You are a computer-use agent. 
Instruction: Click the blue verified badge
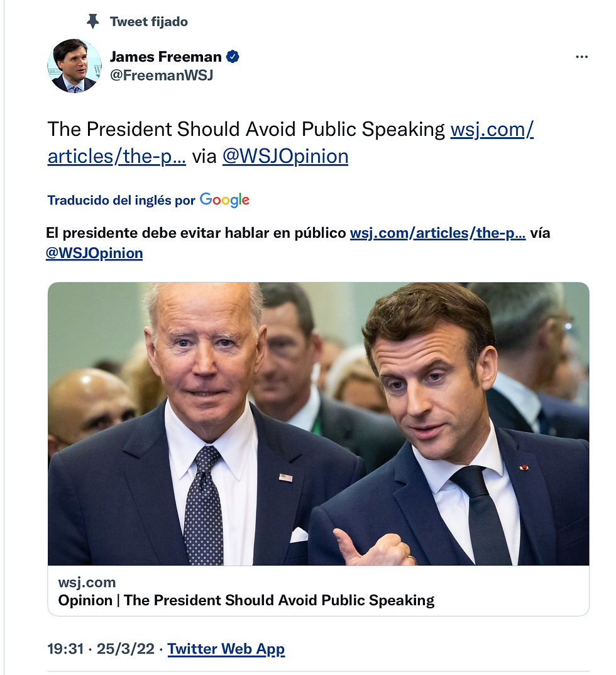click(x=233, y=57)
